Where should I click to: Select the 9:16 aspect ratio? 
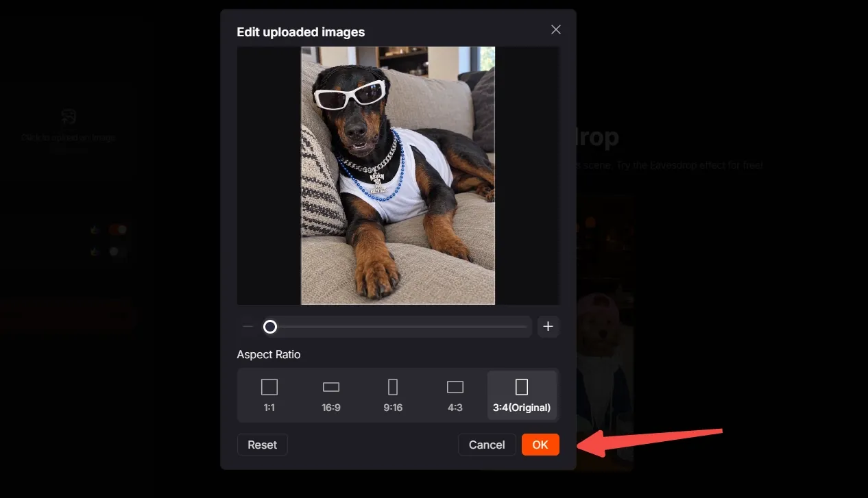pos(393,396)
